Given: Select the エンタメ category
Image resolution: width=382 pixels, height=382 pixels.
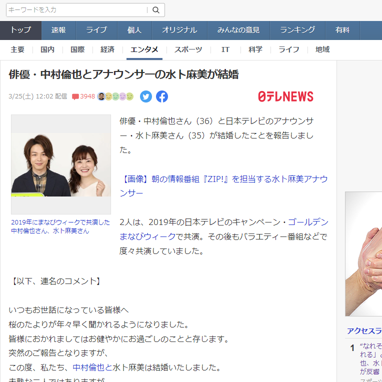Looking at the screenshot, I should pyautogui.click(x=144, y=50).
